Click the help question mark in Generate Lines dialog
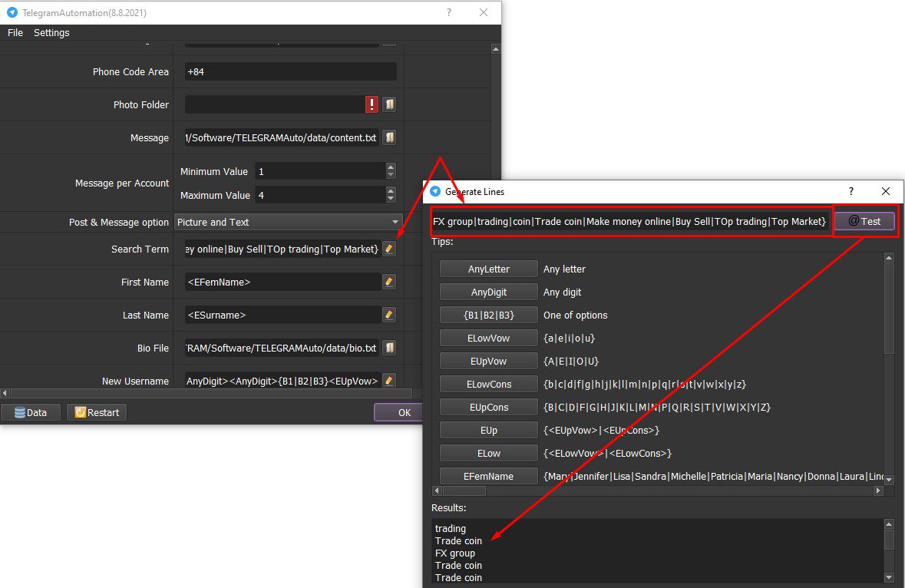905x588 pixels. pos(851,191)
